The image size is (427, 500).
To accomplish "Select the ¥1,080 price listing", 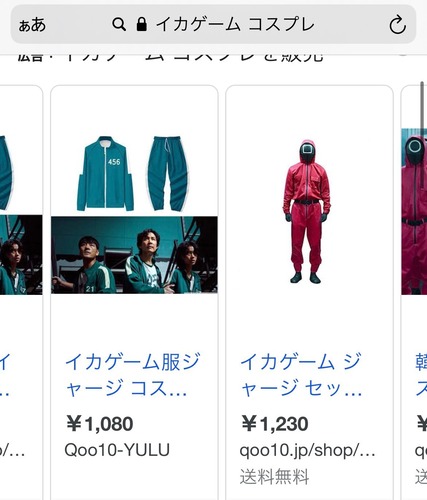I will tap(100, 424).
